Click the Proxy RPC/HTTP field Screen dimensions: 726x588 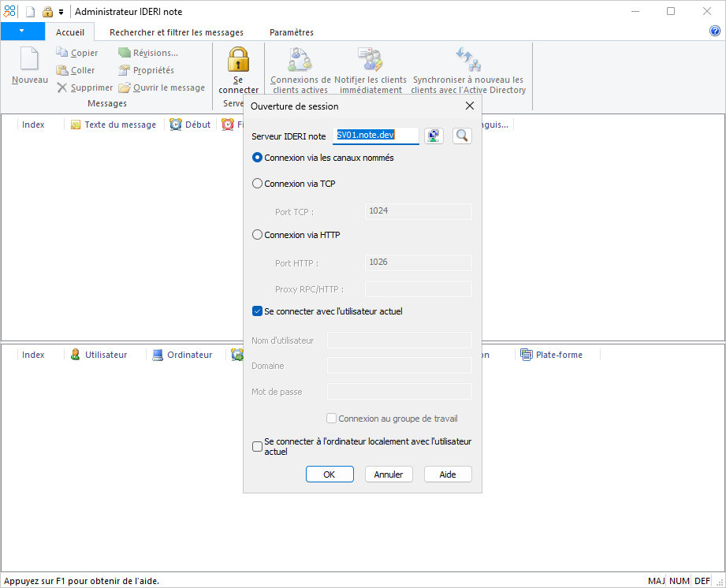(419, 289)
